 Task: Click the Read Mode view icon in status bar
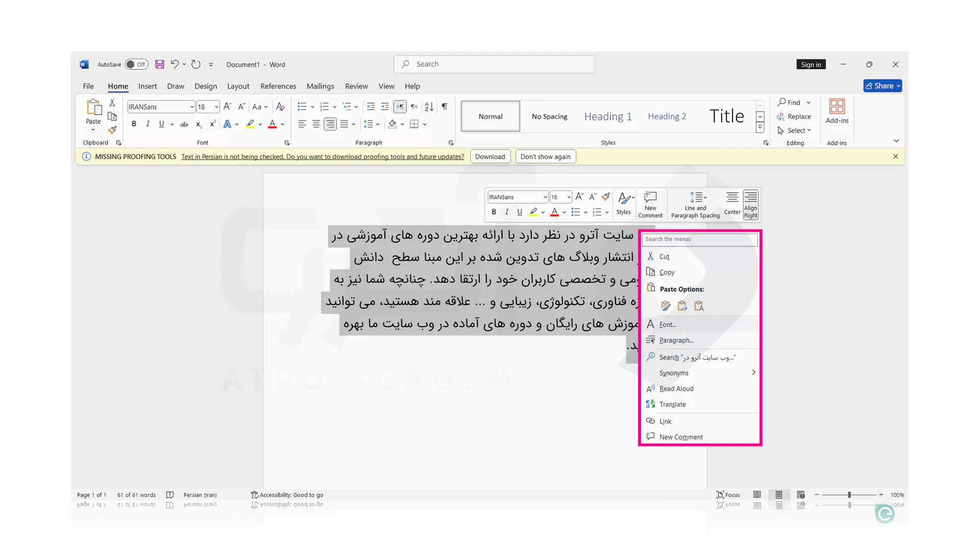pyautogui.click(x=757, y=495)
